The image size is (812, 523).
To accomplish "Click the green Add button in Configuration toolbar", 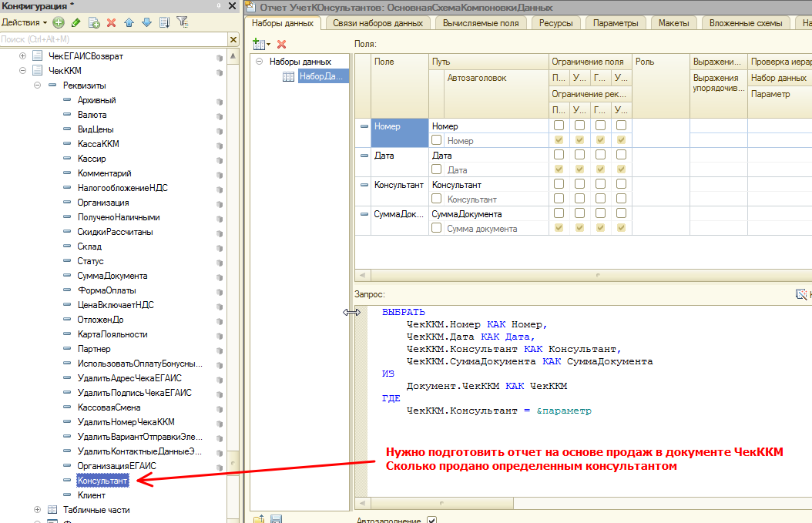I will [60, 23].
